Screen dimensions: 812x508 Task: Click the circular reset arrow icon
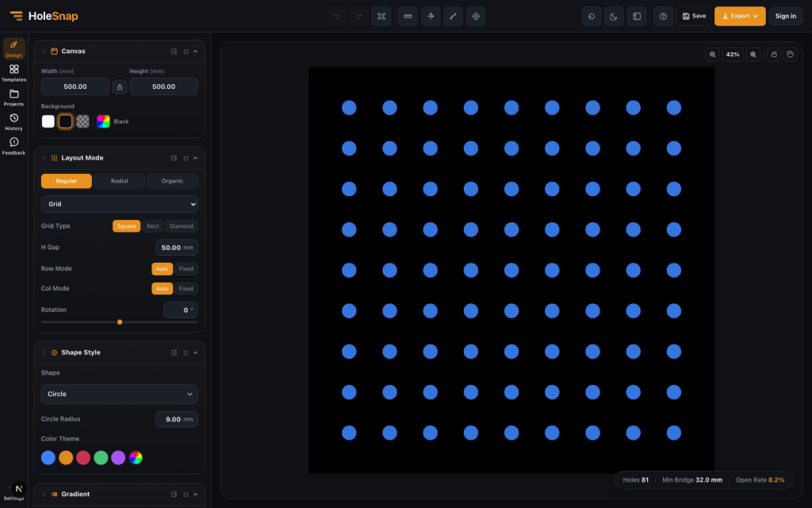coord(592,16)
